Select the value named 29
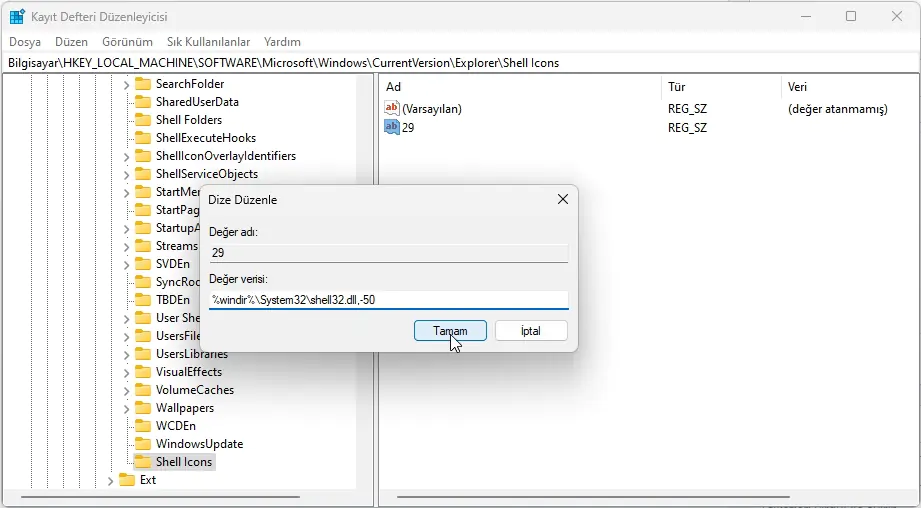Viewport: 921px width, 508px height. pos(408,127)
